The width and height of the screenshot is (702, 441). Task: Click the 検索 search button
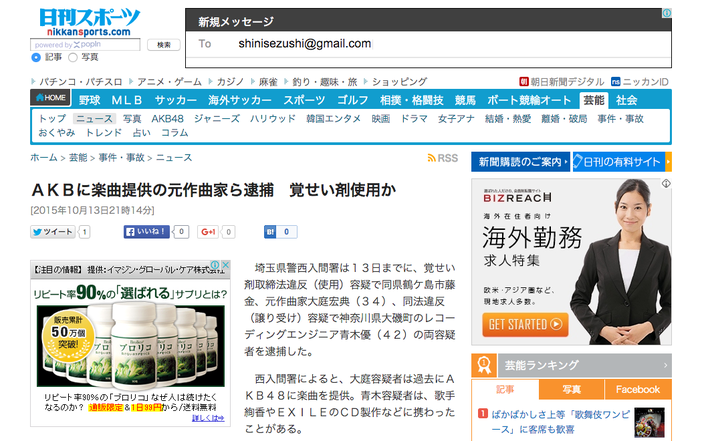tap(163, 45)
